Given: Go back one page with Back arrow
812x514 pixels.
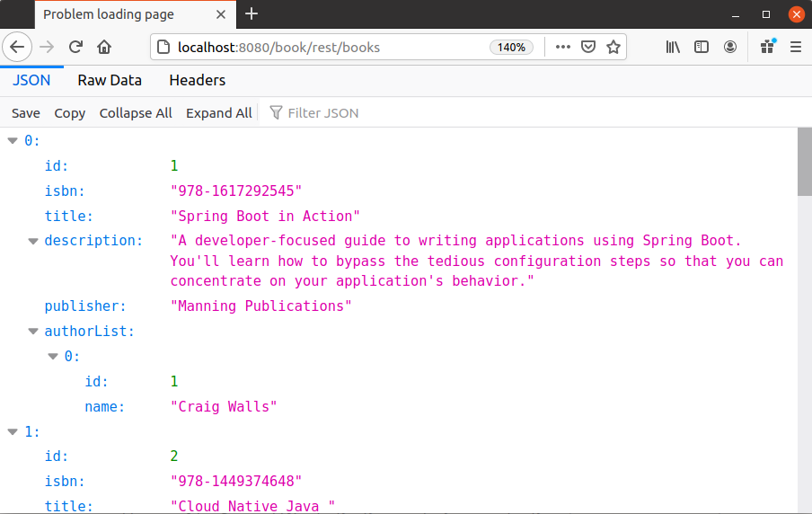Looking at the screenshot, I should tap(17, 47).
